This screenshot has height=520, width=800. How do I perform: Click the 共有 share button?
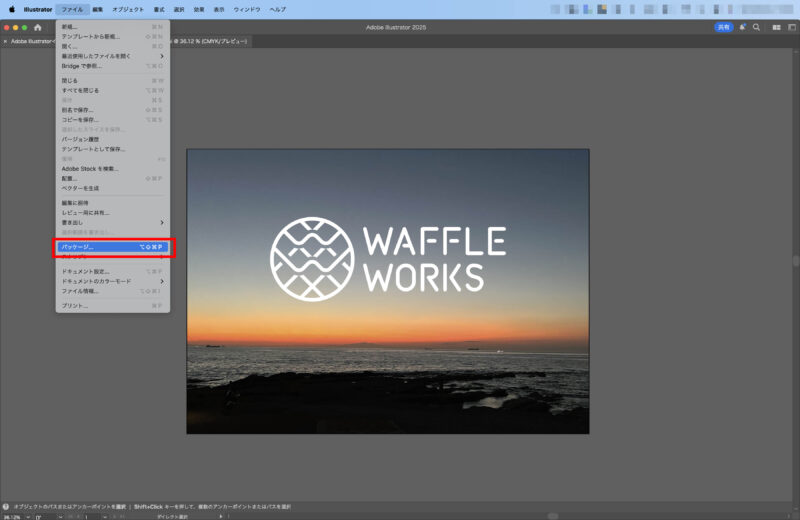723,27
